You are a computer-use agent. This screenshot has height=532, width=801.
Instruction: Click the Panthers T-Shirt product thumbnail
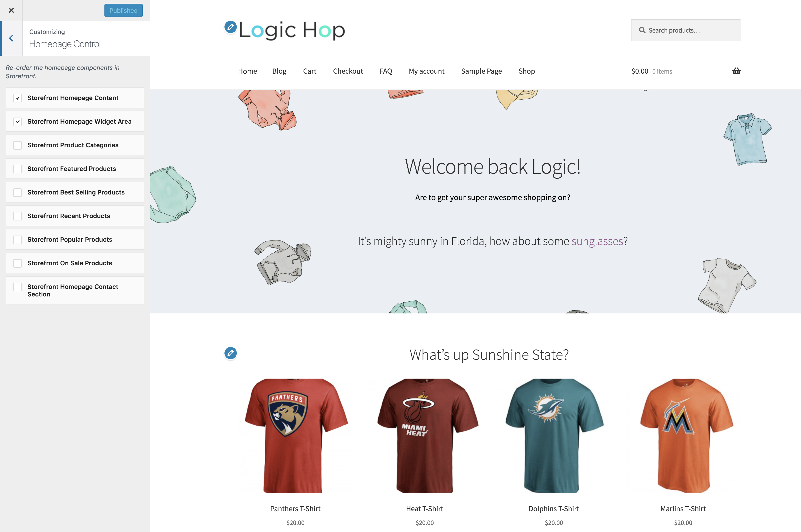(295, 436)
